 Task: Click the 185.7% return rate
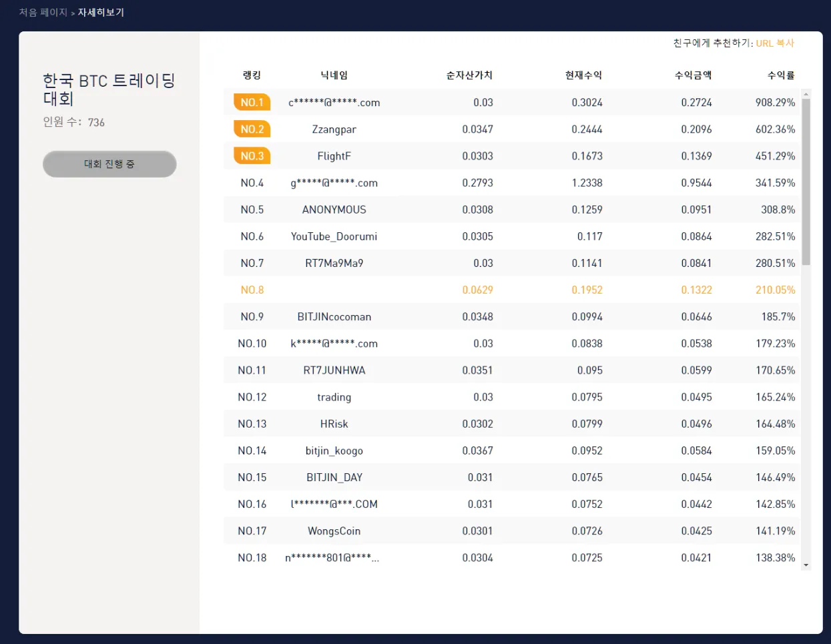(778, 316)
